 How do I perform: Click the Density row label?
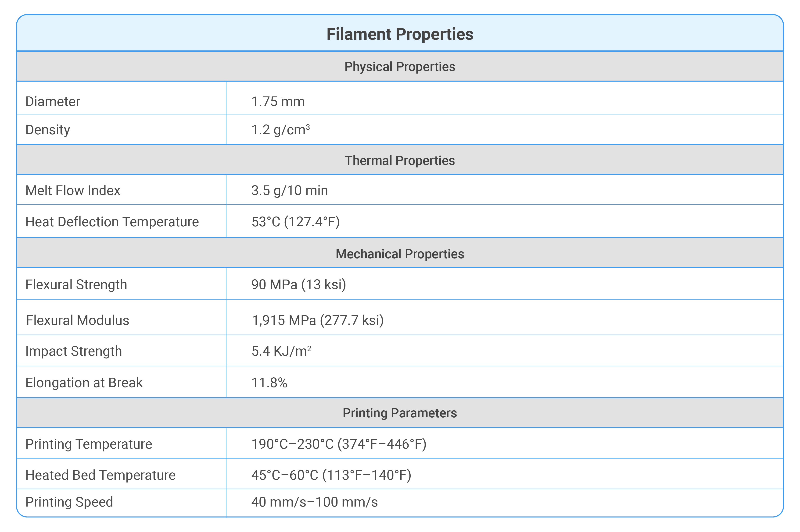click(x=48, y=130)
